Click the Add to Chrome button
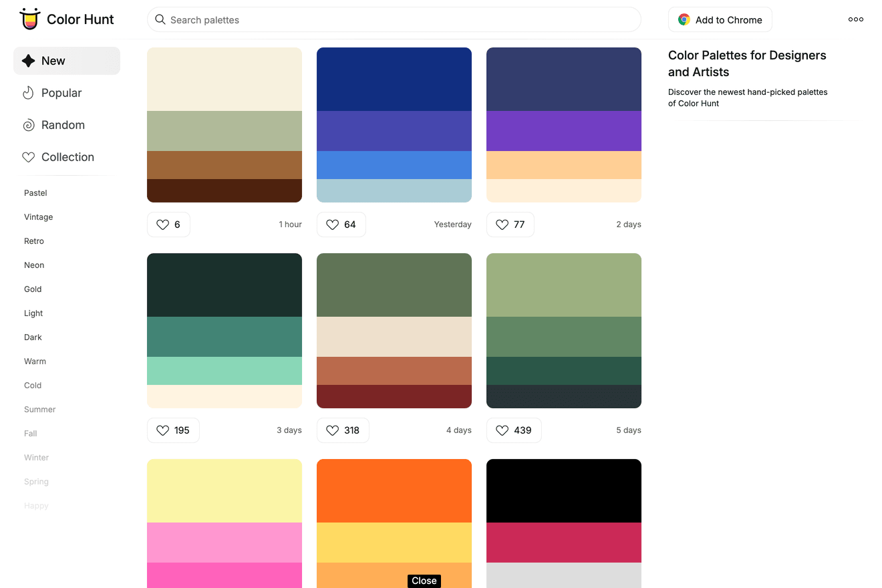The height and width of the screenshot is (588, 882). click(720, 19)
